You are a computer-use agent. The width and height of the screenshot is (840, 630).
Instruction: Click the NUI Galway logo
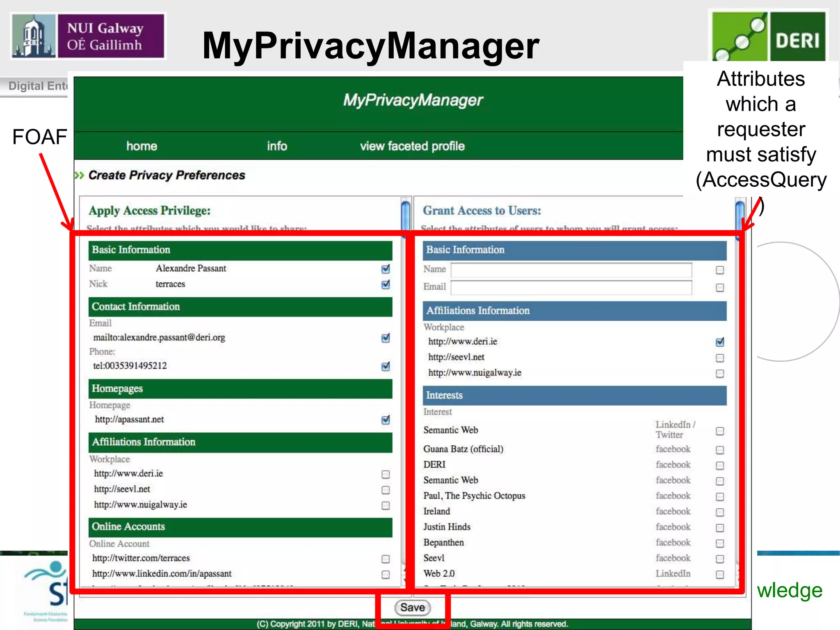(x=88, y=36)
